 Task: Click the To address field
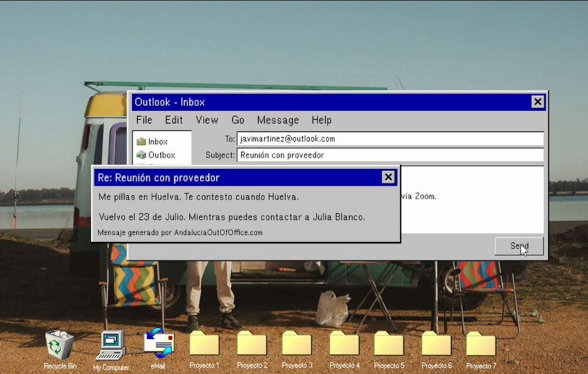(390, 139)
